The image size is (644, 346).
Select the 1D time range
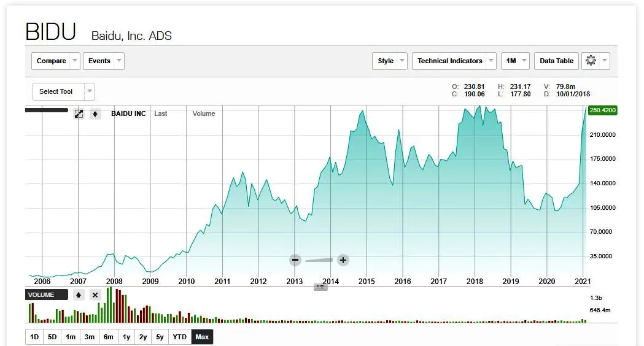pyautogui.click(x=34, y=337)
